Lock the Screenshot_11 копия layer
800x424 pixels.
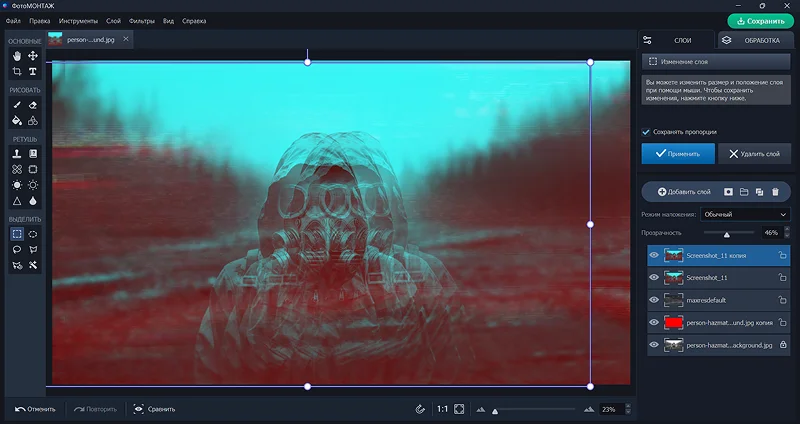[x=782, y=255]
